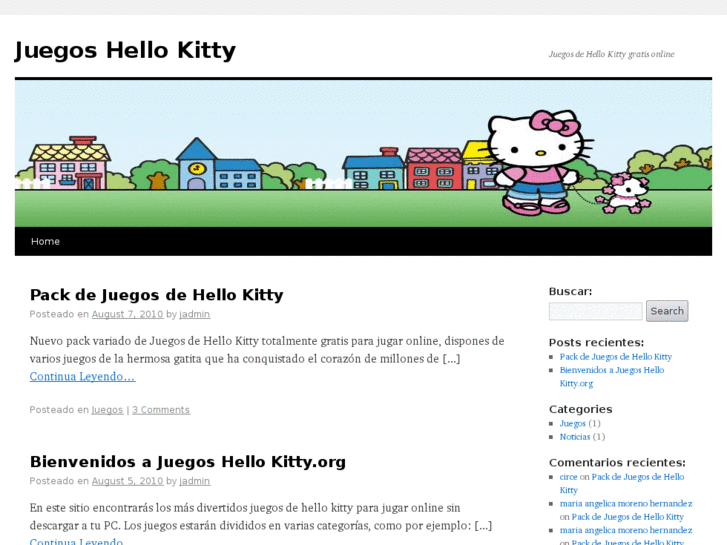Click the Search button
The height and width of the screenshot is (545, 727).
coord(667,311)
